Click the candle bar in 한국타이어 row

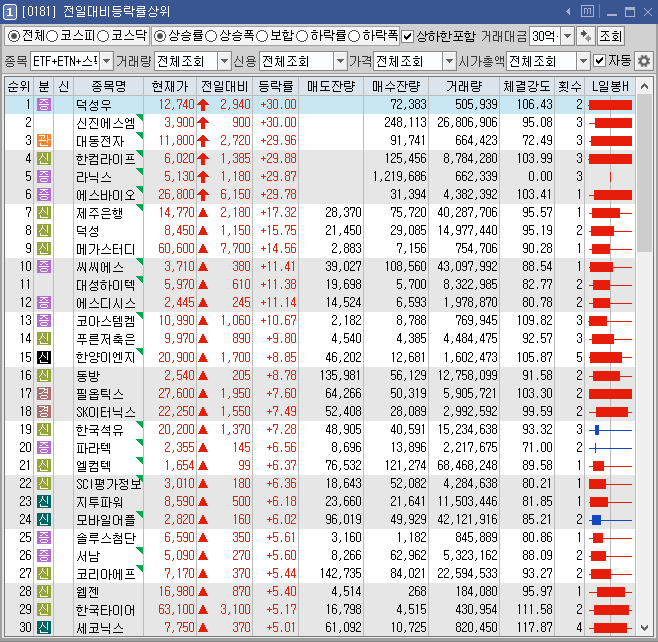610,610
